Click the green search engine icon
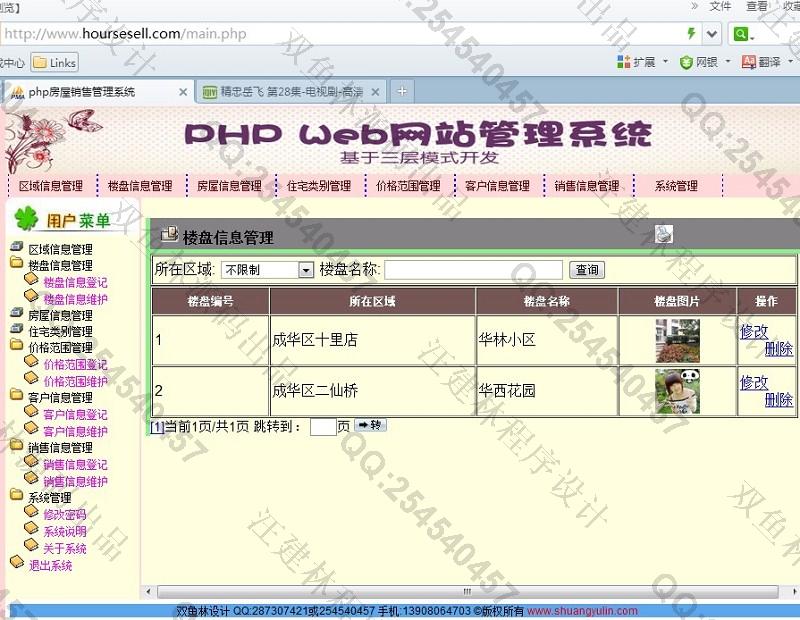The width and height of the screenshot is (800, 620). [741, 34]
